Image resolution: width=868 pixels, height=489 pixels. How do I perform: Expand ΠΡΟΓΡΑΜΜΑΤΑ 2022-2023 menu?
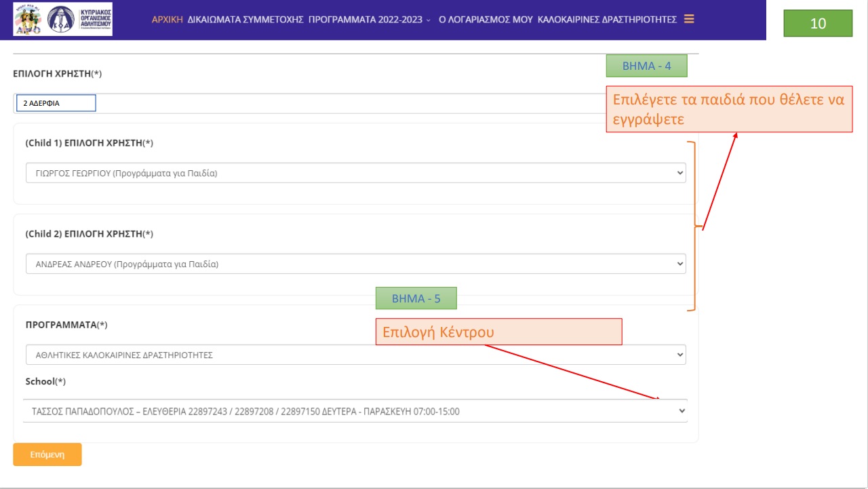pos(369,20)
